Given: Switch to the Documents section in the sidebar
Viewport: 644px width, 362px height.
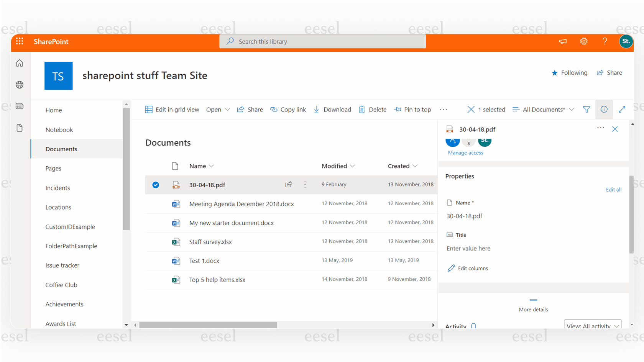Looking at the screenshot, I should tap(61, 149).
